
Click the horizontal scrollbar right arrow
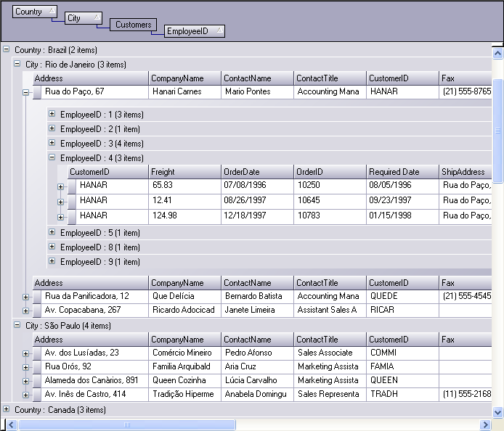click(486, 424)
